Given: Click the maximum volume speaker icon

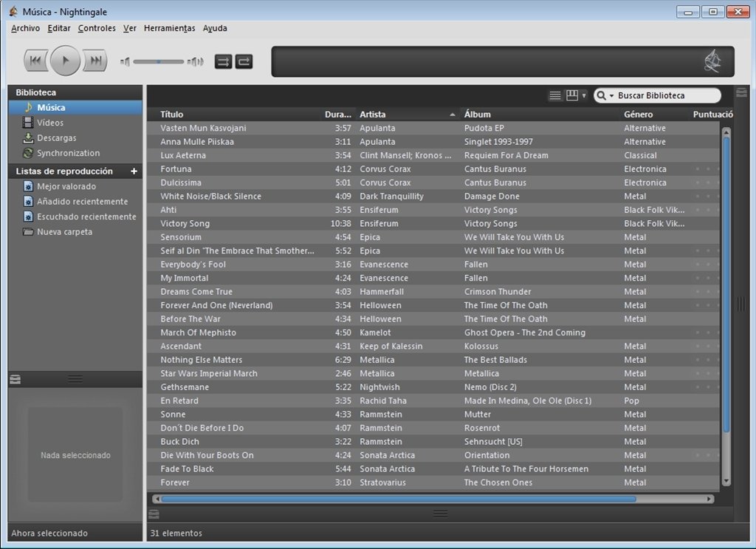Looking at the screenshot, I should point(195,62).
